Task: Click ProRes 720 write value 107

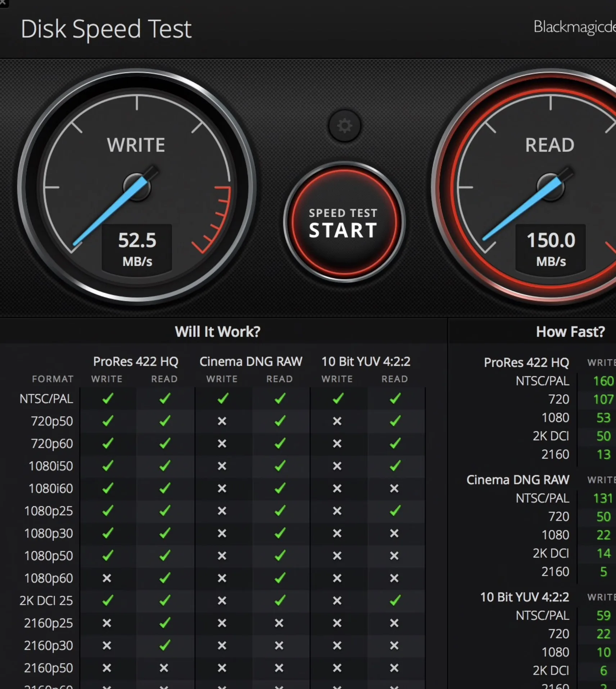Action: pyautogui.click(x=603, y=399)
